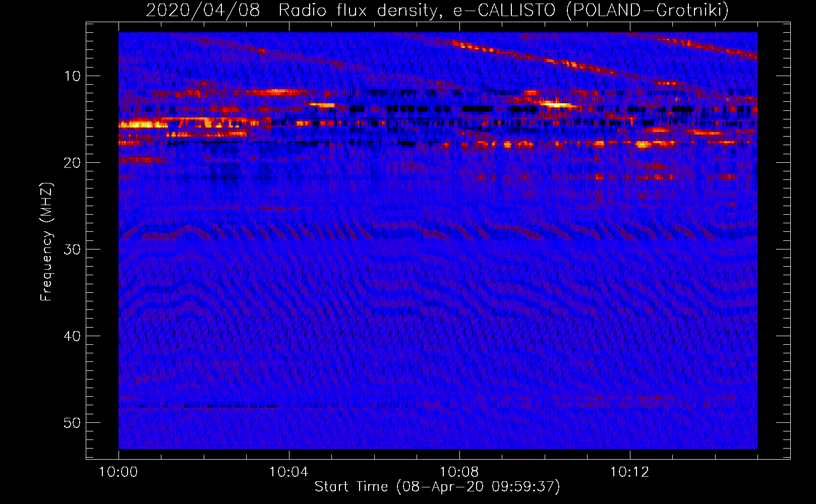Image resolution: width=816 pixels, height=504 pixels.
Task: Click the time tick label '10:08'
Action: click(459, 472)
